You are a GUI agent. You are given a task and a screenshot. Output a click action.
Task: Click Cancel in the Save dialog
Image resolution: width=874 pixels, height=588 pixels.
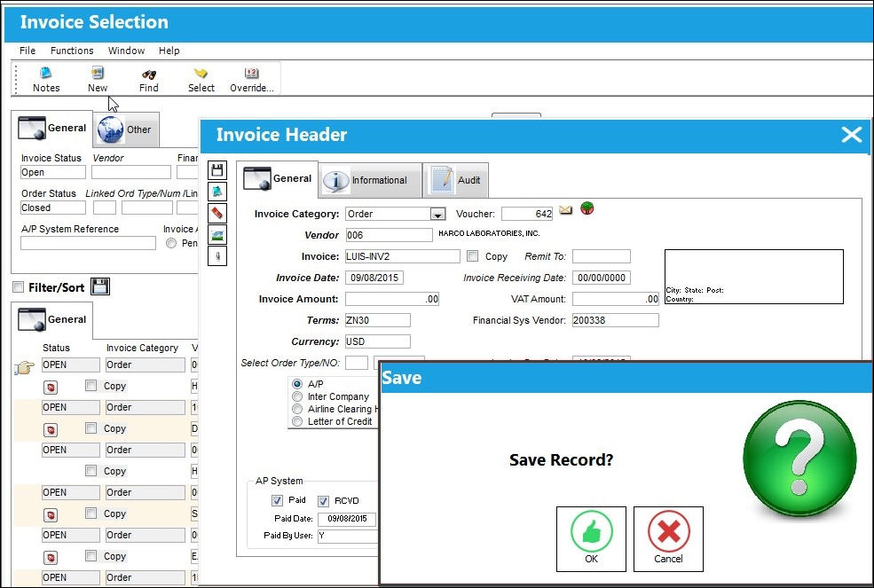coord(668,539)
